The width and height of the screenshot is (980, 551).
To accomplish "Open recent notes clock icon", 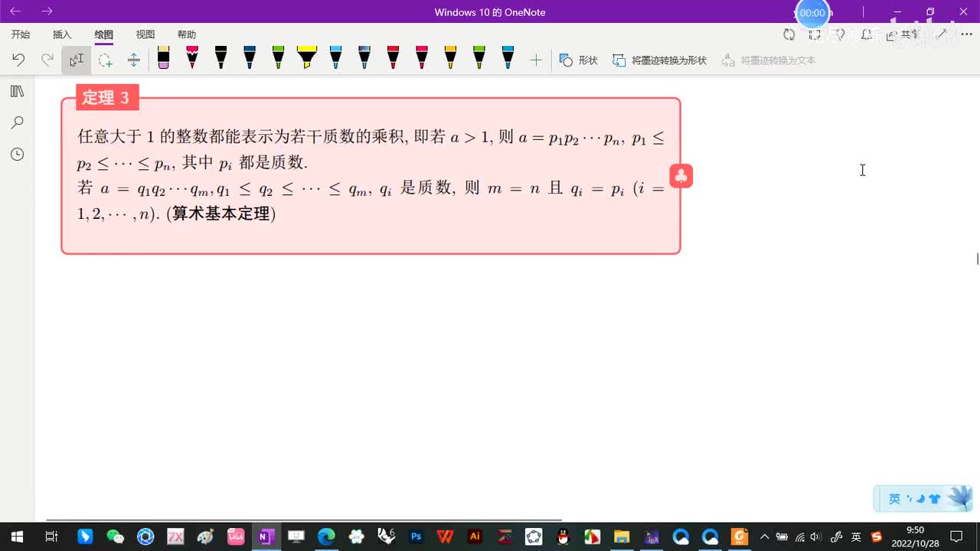I will tap(17, 154).
